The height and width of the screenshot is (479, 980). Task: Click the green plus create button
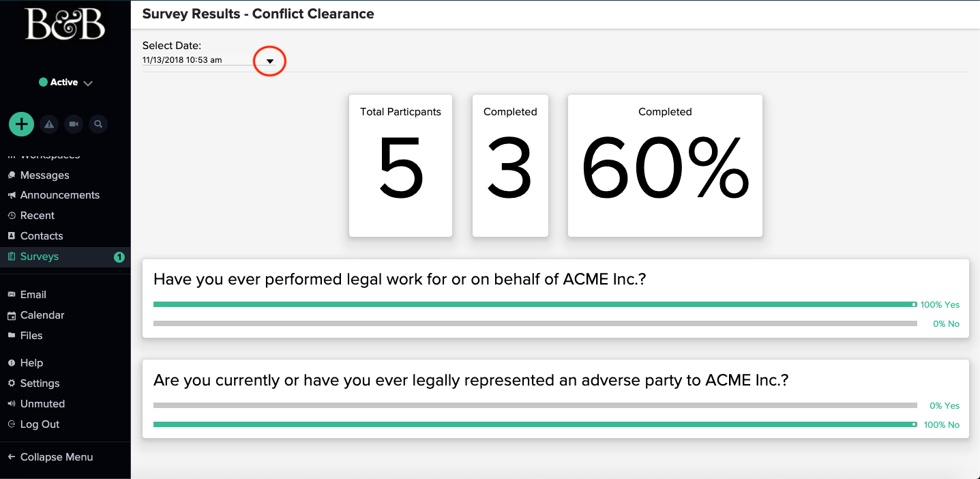(x=22, y=124)
